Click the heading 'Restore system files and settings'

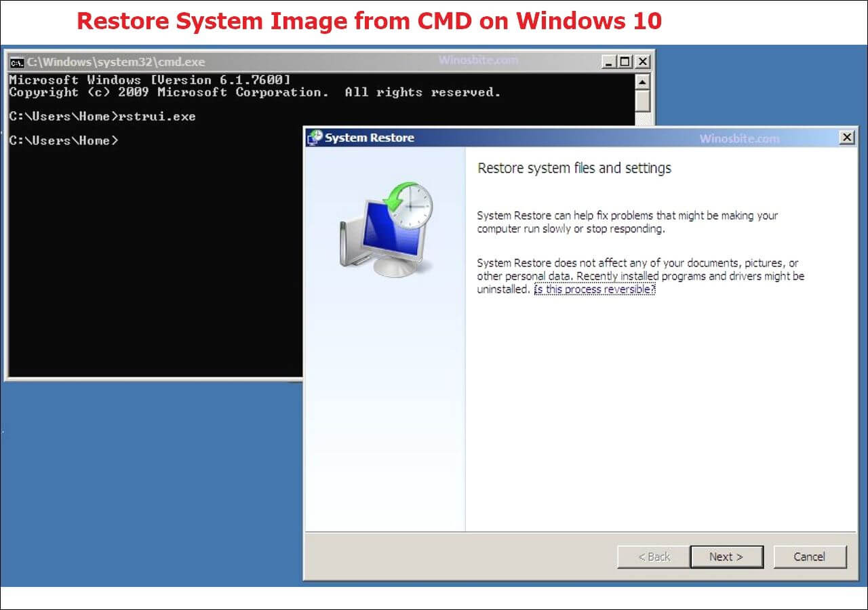pos(574,168)
